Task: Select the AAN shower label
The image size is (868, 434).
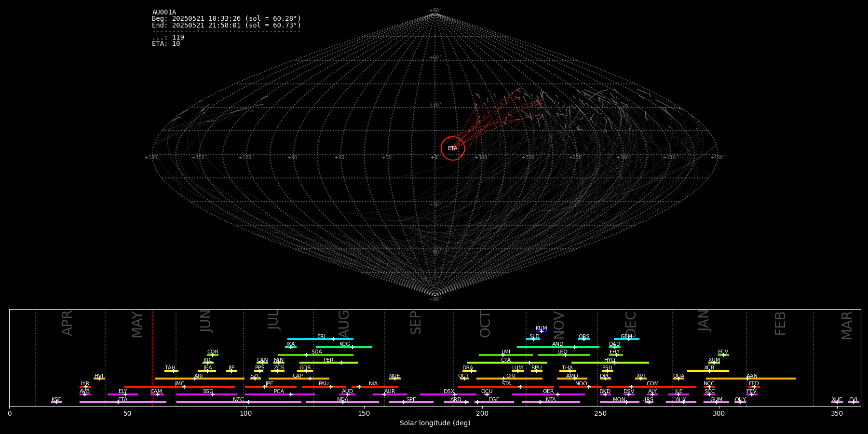Action: point(752,376)
